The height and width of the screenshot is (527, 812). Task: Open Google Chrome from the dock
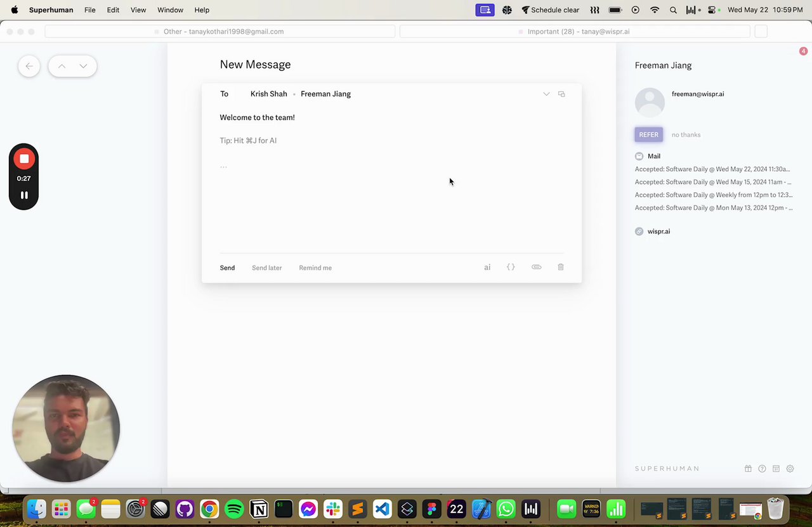tap(209, 509)
